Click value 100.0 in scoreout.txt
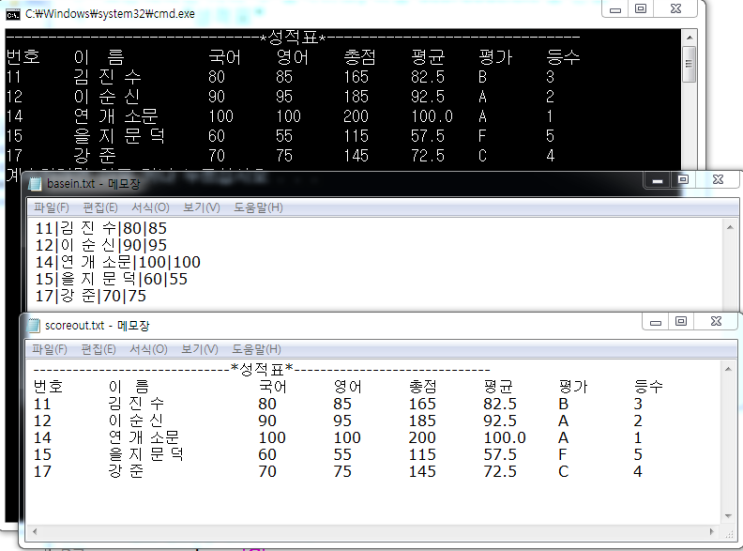This screenshot has width=743, height=551. (505, 438)
